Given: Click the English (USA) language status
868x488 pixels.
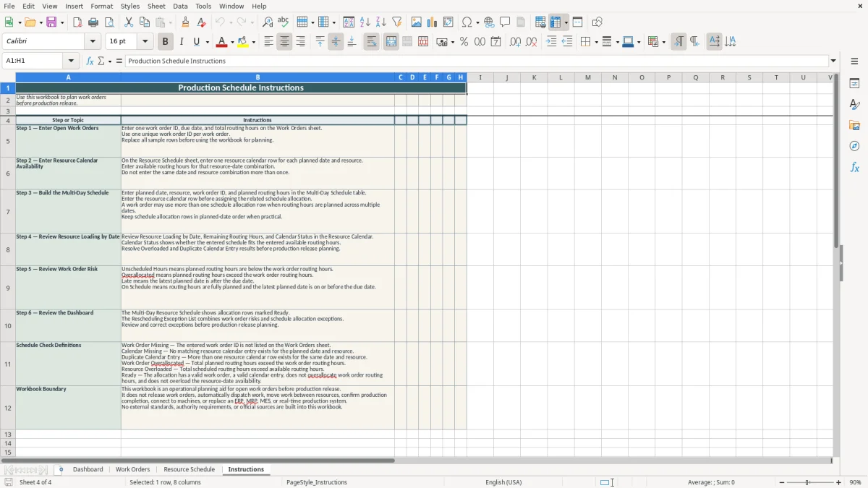Looking at the screenshot, I should pos(503,482).
